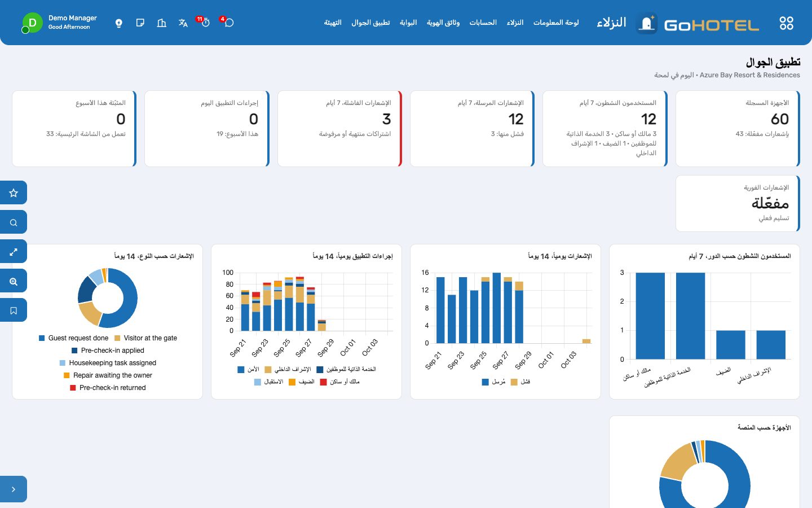Click the expand fullscreen arrows side button
812x508 pixels.
[14, 252]
